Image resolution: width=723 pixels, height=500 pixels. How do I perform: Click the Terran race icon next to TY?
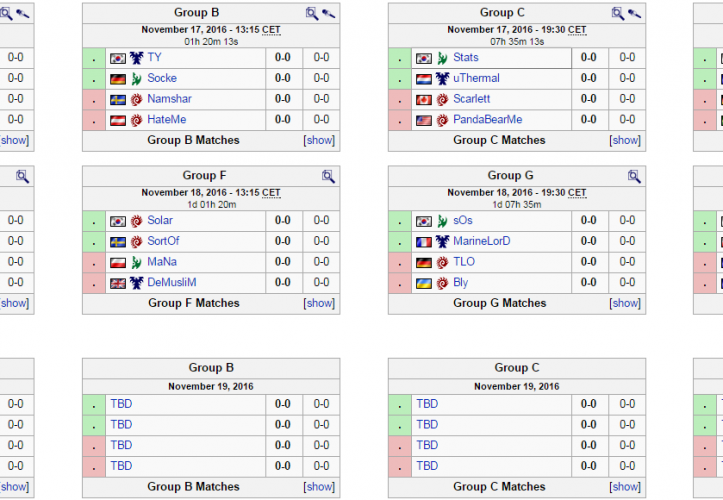click(136, 58)
